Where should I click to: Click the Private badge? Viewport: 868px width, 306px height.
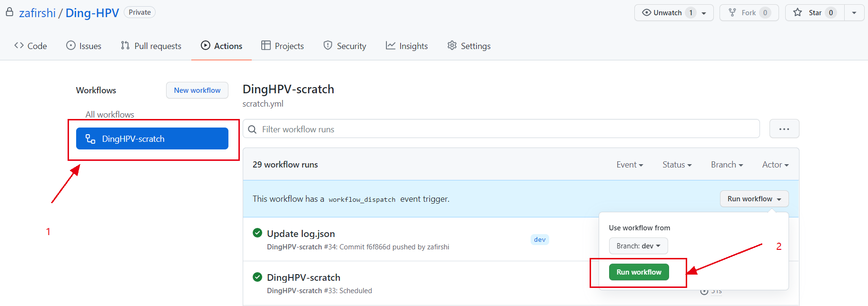139,12
